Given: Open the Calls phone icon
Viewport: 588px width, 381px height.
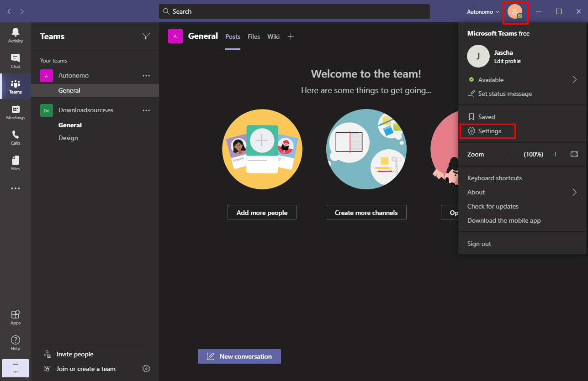Looking at the screenshot, I should (16, 137).
